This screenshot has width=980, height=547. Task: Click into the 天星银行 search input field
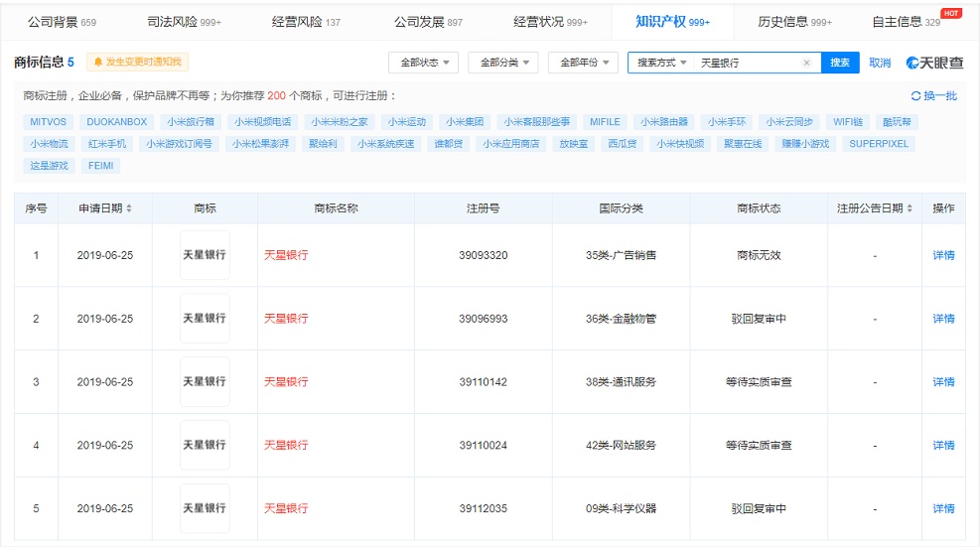747,63
